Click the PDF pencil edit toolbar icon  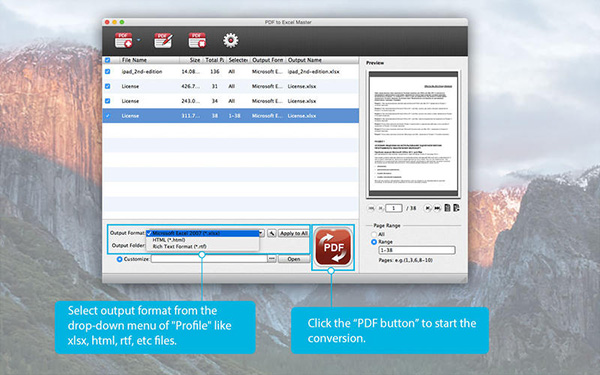pyautogui.click(x=163, y=40)
